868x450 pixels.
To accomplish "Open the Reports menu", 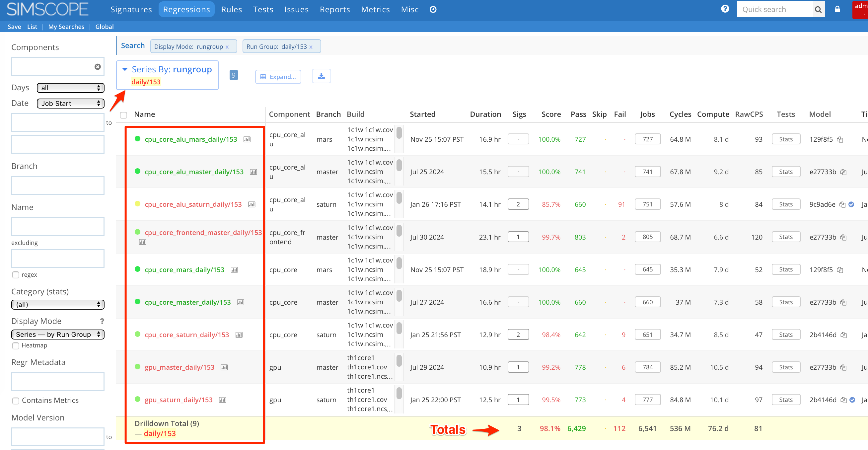I will click(x=334, y=9).
